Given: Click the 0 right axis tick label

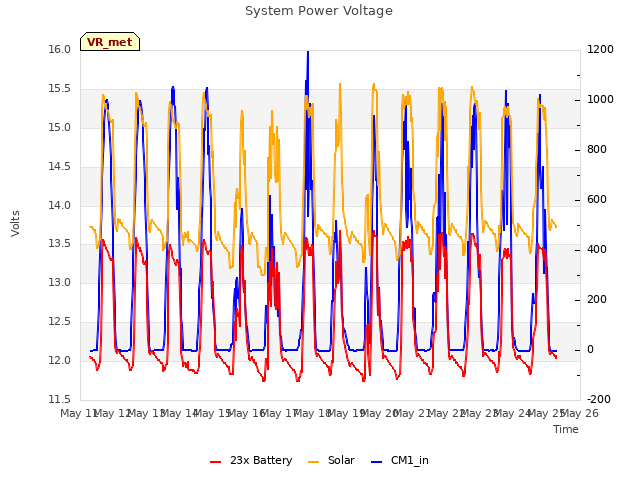Looking at the screenshot, I should (590, 350).
